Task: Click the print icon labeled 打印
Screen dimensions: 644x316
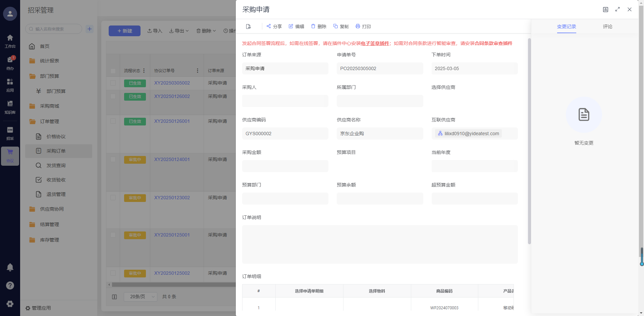Action: coord(358,26)
